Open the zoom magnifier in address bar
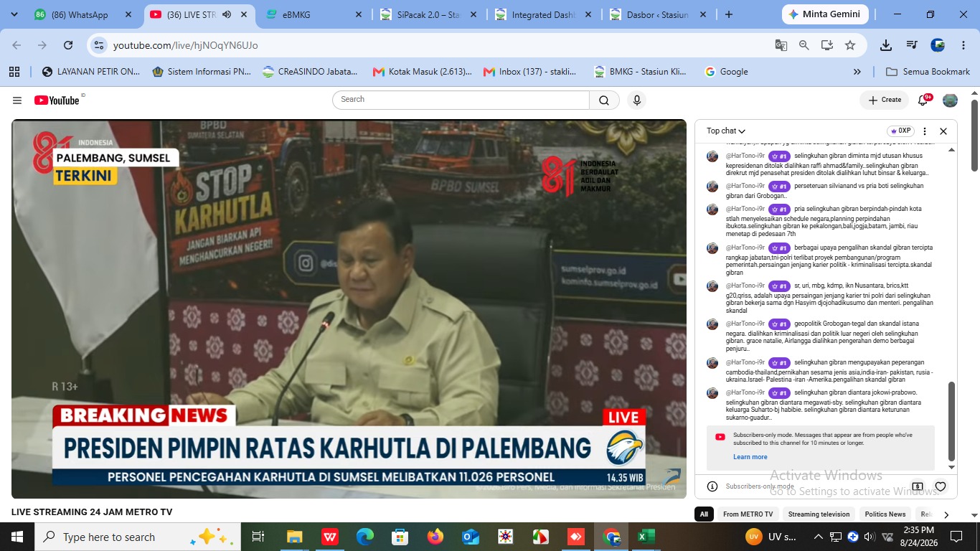The image size is (980, 551). (804, 45)
